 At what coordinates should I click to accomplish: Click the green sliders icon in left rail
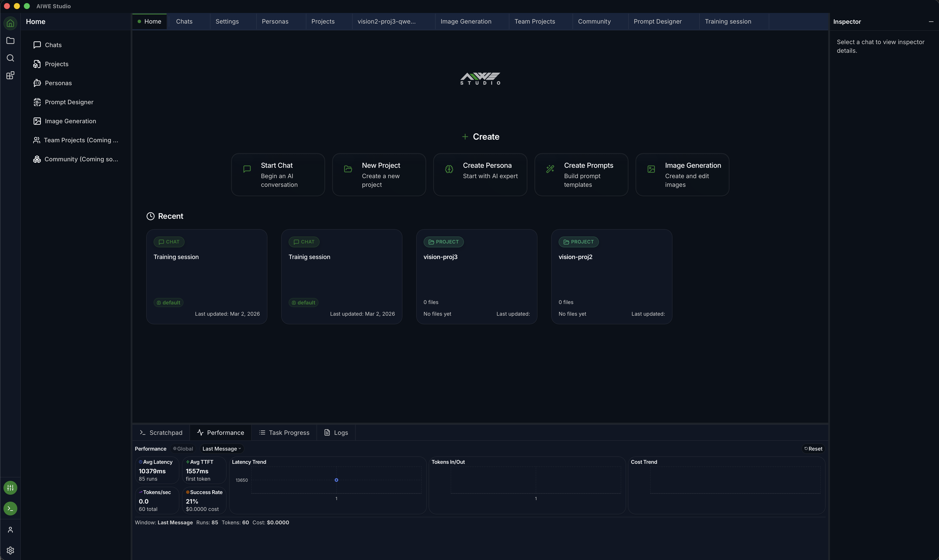(10, 488)
